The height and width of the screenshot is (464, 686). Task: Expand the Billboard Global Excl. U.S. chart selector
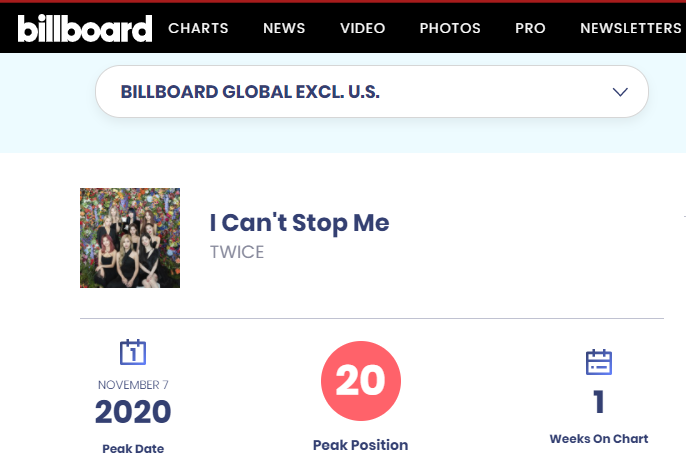(x=371, y=92)
